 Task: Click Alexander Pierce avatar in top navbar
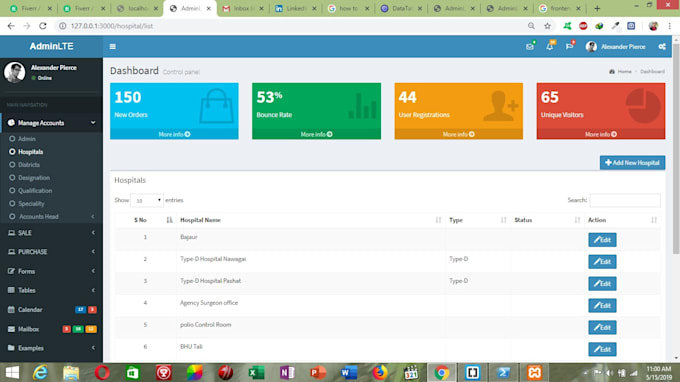coord(591,46)
